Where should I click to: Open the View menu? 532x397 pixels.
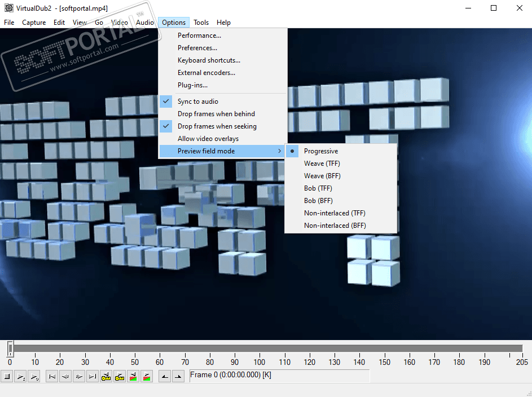80,23
